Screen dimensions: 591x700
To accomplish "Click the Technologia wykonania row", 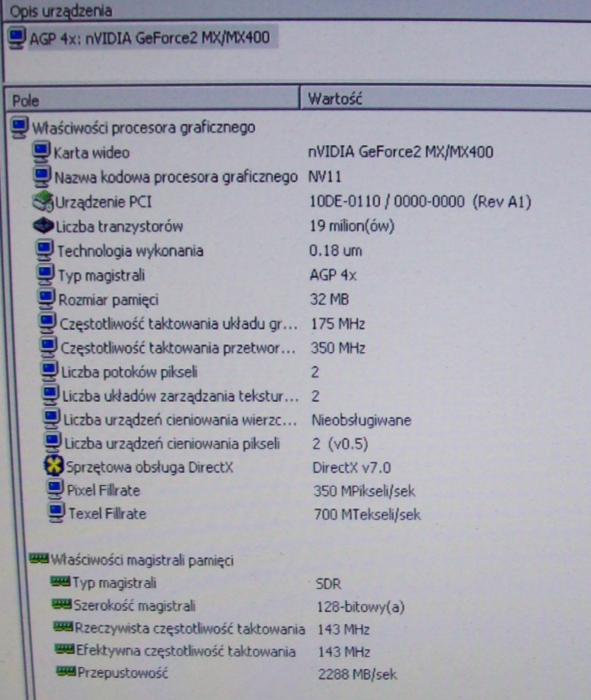I will (x=130, y=251).
